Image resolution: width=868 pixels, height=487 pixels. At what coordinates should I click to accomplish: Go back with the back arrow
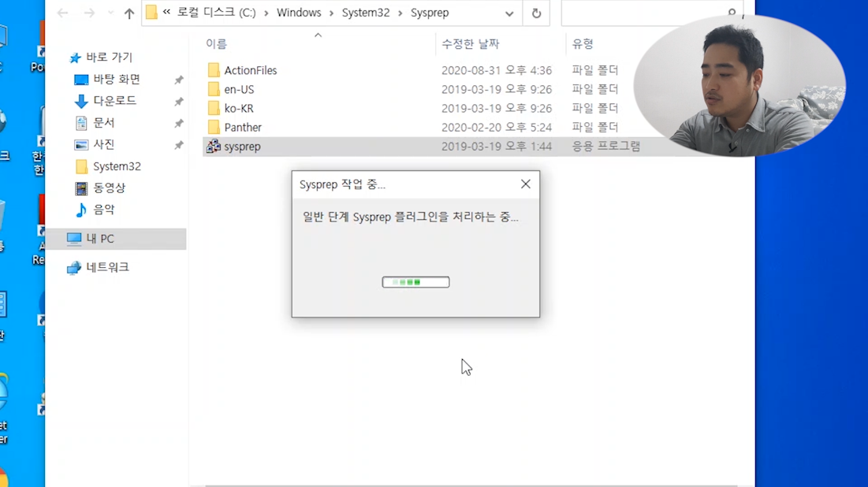click(x=62, y=13)
